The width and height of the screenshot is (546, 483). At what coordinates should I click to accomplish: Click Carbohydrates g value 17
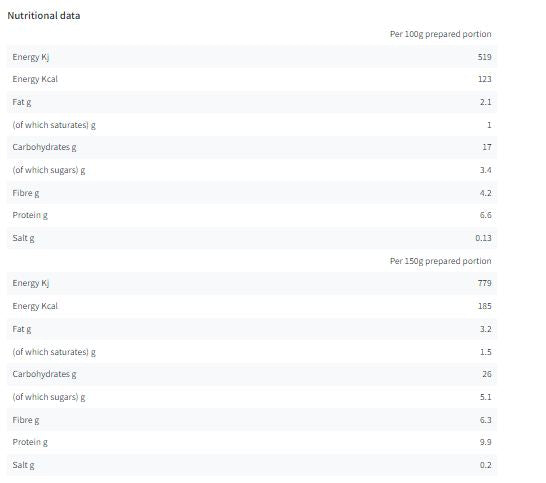pyautogui.click(x=487, y=147)
